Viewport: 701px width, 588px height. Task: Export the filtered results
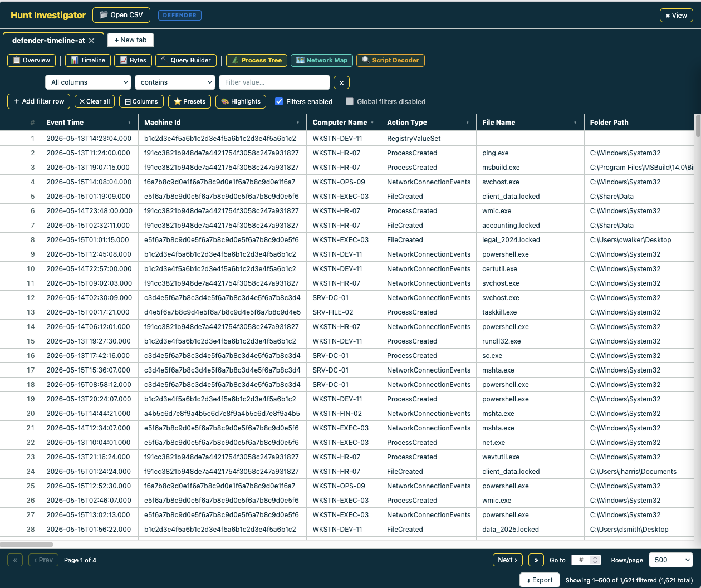point(540,580)
